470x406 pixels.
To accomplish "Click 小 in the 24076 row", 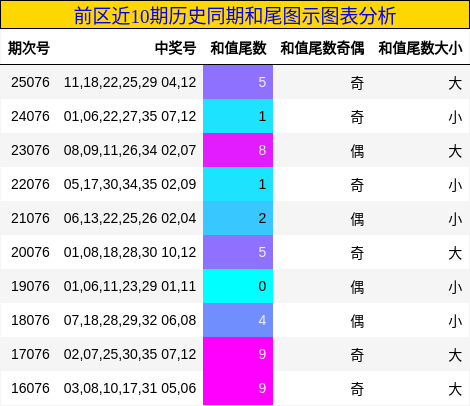I will pyautogui.click(x=455, y=117).
